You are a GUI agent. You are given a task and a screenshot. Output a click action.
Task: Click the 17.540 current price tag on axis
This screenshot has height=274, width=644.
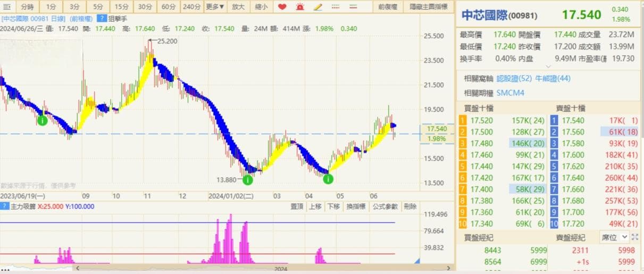tap(437, 129)
